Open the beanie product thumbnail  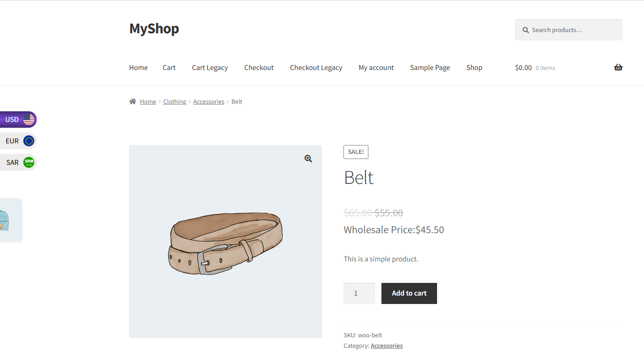pos(10,220)
